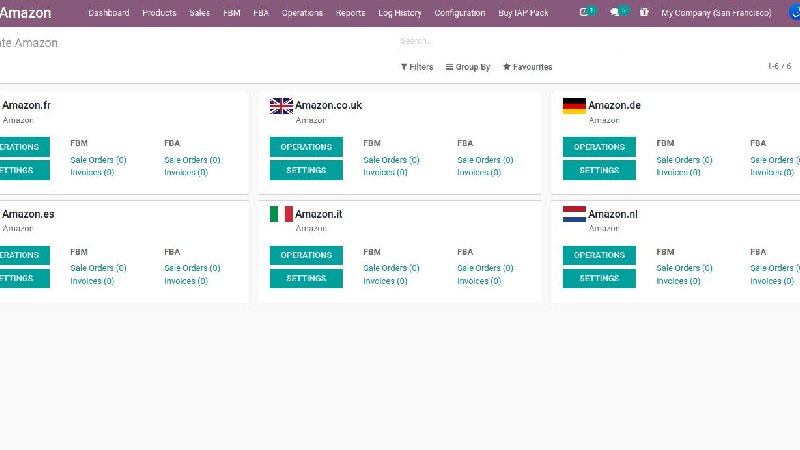
Task: Open the Products menu
Action: 159,13
